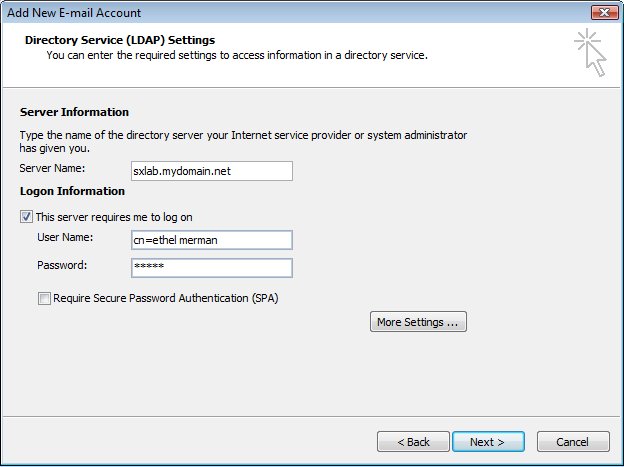
Task: Click the 'Logon Information' section heading
Action: [x=72, y=191]
